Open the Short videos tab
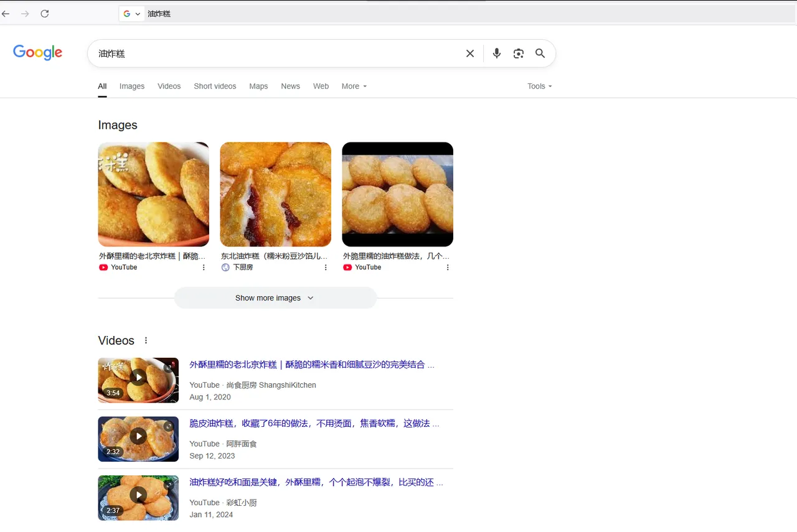The width and height of the screenshot is (797, 532). (x=215, y=86)
